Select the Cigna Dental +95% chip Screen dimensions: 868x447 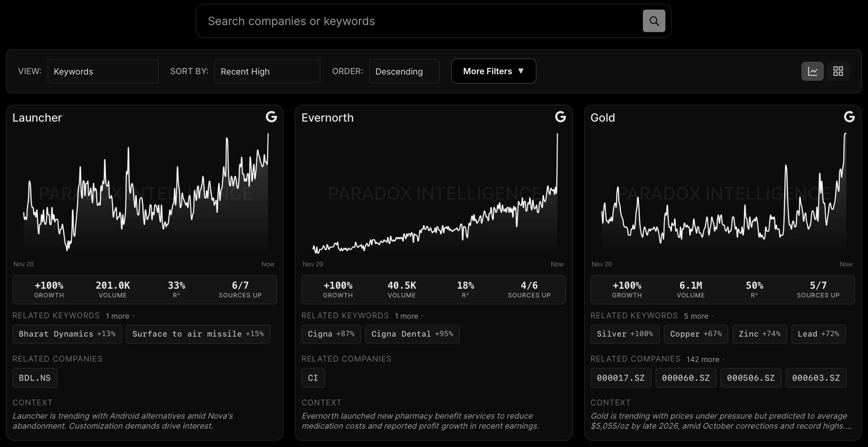point(412,334)
